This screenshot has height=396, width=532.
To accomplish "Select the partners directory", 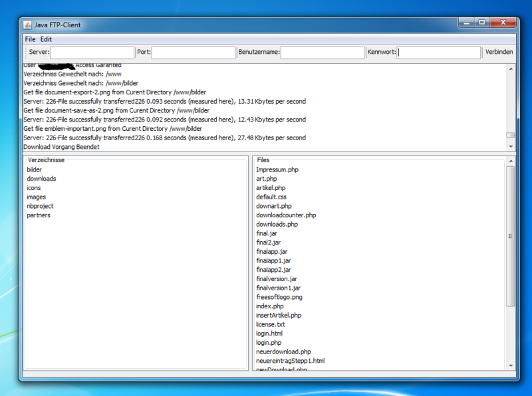I will (39, 215).
